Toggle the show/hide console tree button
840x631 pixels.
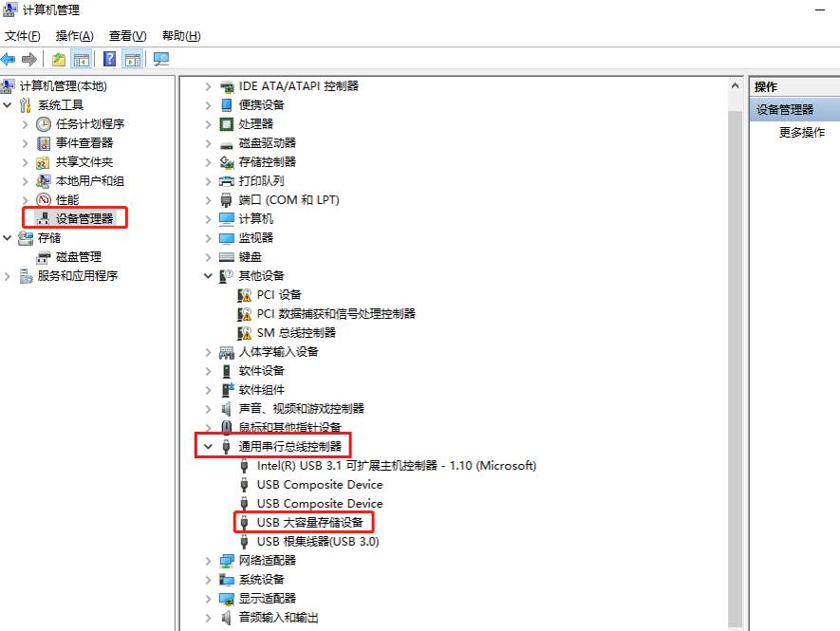[x=83, y=60]
